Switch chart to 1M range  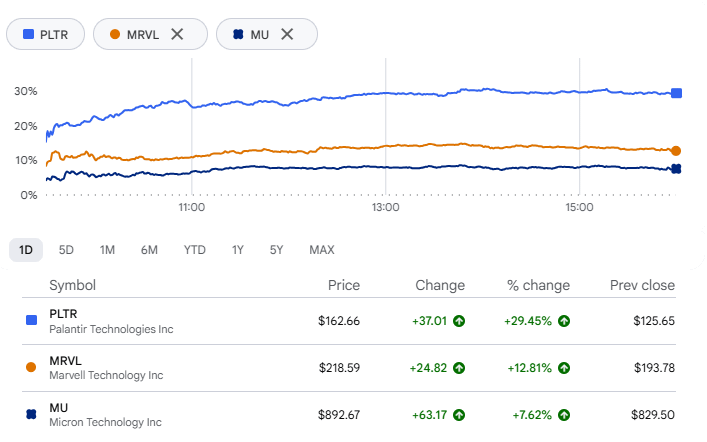(107, 250)
